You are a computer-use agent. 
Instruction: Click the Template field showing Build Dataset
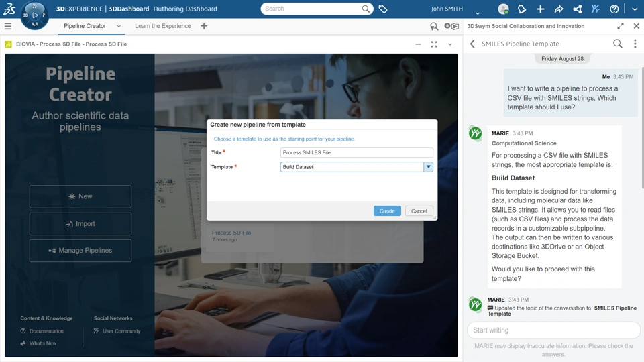[x=352, y=167]
